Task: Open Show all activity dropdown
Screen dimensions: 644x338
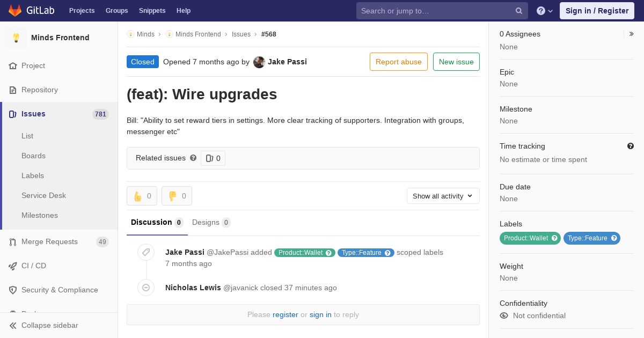Action: (x=443, y=196)
